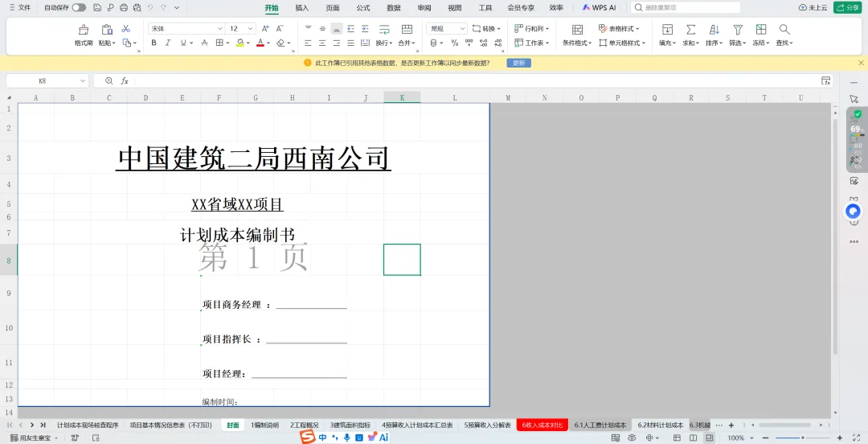868x444 pixels.
Task: Open the 1编制说明 sheet tab
Action: (264, 425)
